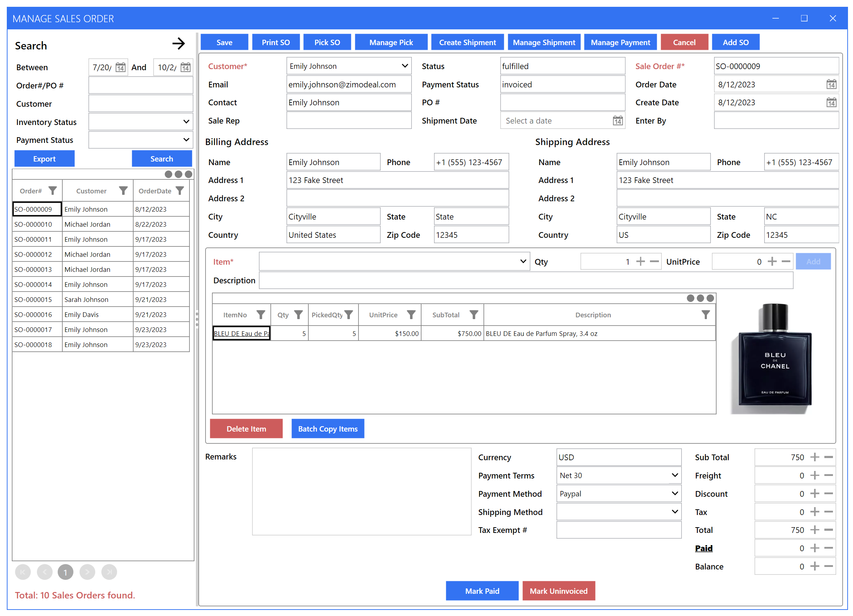Open the calendar for the Between start date
Image resolution: width=853 pixels, height=616 pixels.
pos(120,67)
